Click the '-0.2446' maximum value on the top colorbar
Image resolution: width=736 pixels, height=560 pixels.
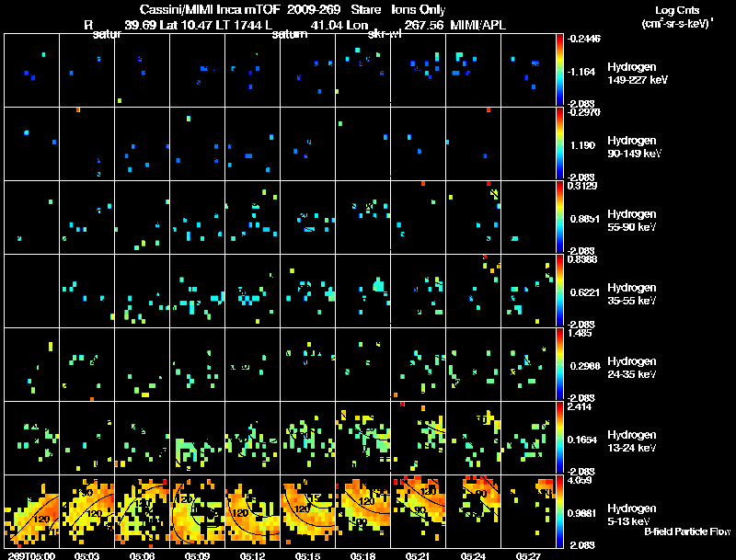583,39
